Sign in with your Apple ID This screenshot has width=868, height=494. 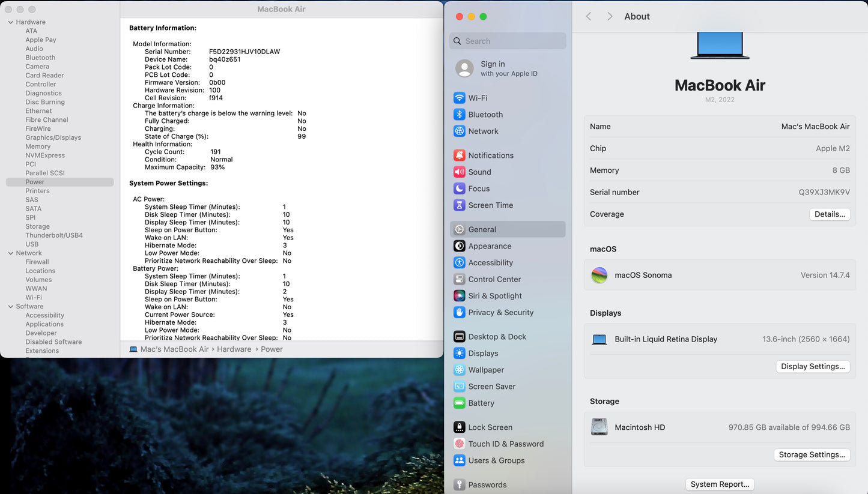point(509,68)
